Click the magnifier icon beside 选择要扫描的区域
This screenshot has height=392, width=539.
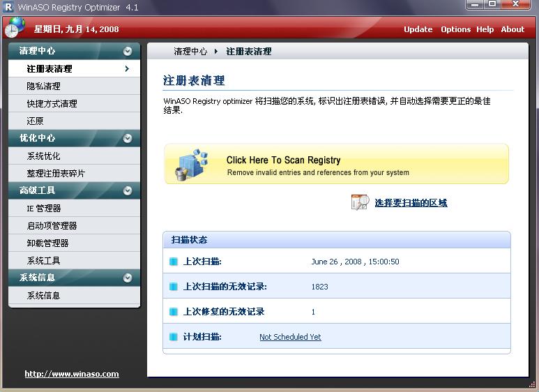[360, 202]
